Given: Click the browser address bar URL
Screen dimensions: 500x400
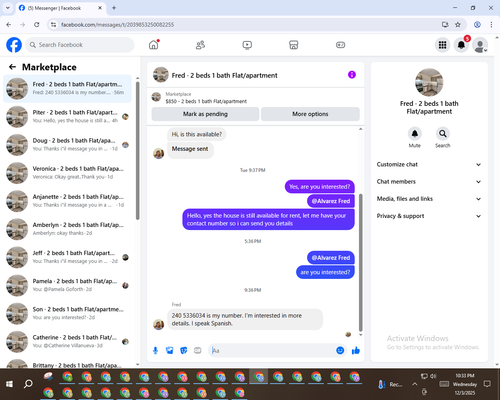Looking at the screenshot, I should 117,25.
